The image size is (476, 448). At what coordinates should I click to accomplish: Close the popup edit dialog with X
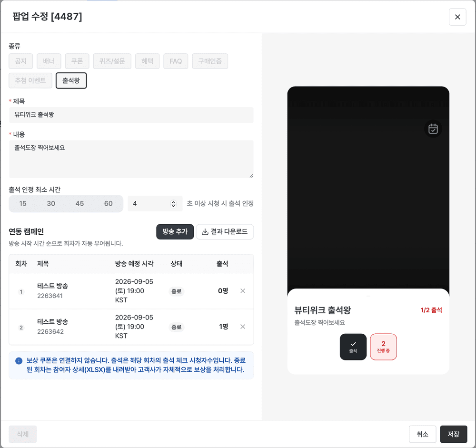457,17
